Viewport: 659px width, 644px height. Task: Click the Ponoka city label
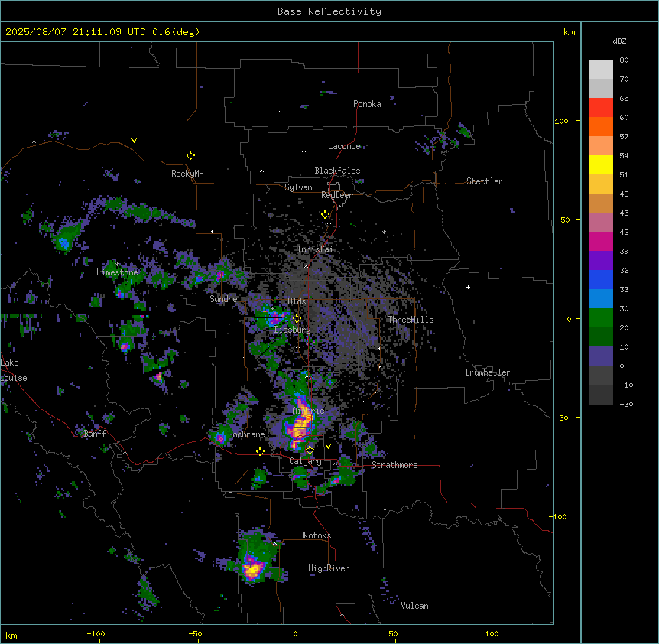[367, 104]
